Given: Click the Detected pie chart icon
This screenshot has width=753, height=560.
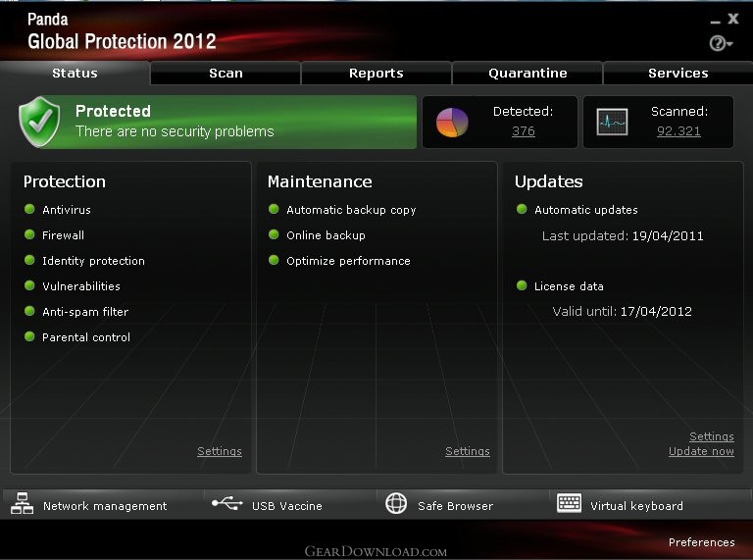Looking at the screenshot, I should point(451,122).
